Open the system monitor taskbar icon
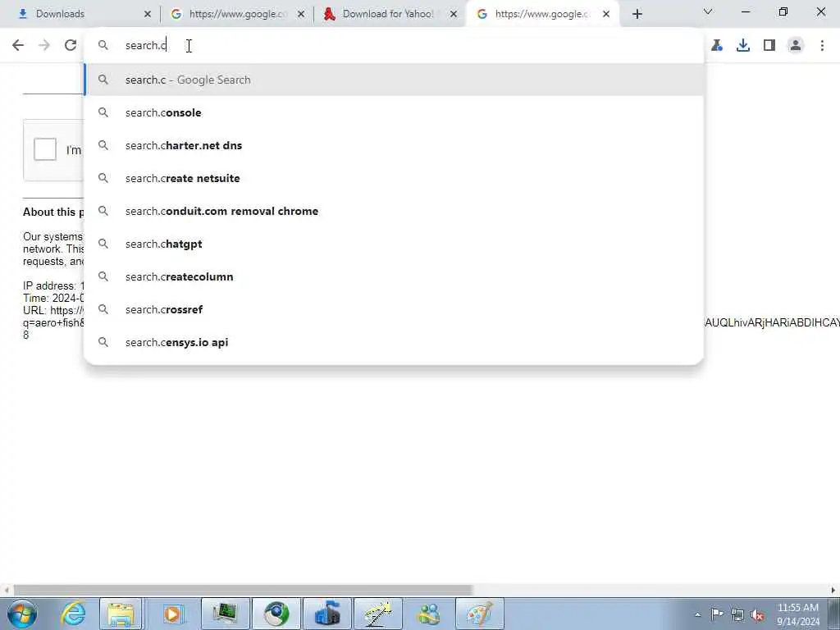 225,614
